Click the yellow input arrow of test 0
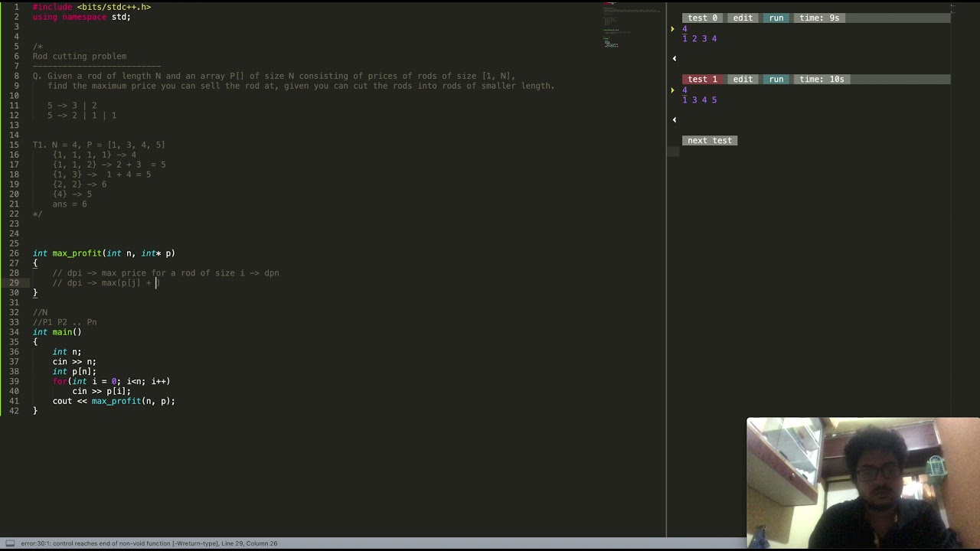This screenshot has height=551, width=980. tap(673, 29)
